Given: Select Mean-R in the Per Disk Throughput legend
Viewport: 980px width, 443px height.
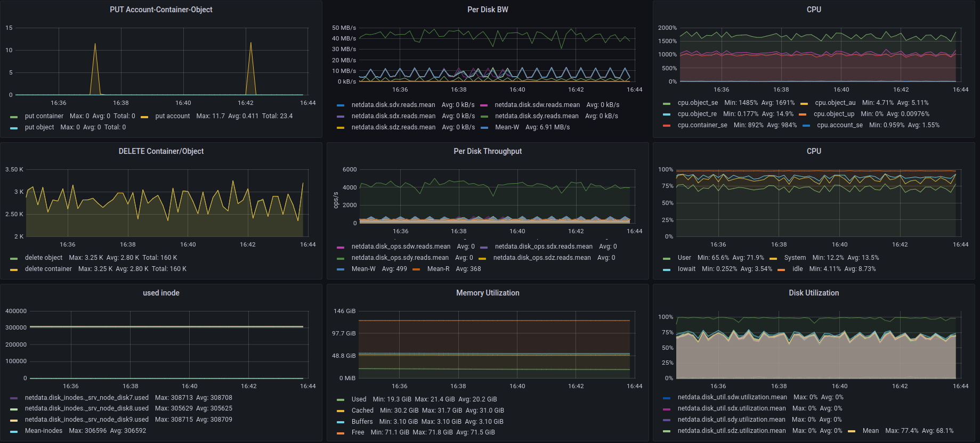Looking at the screenshot, I should pos(438,269).
